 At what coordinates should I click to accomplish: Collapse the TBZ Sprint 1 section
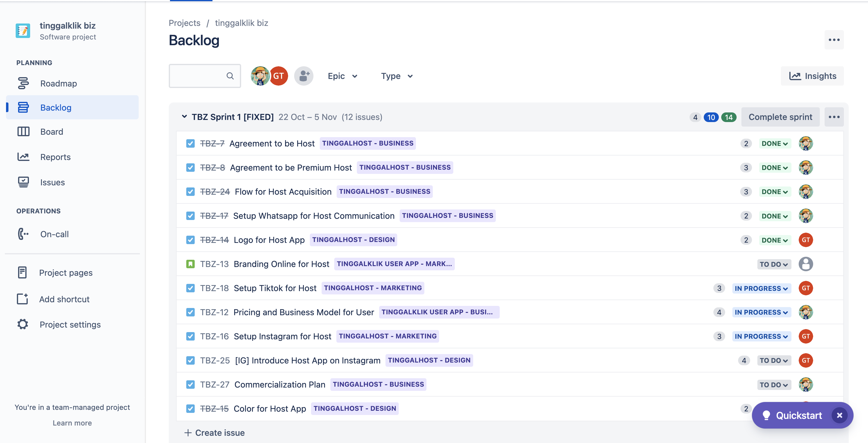coord(184,117)
